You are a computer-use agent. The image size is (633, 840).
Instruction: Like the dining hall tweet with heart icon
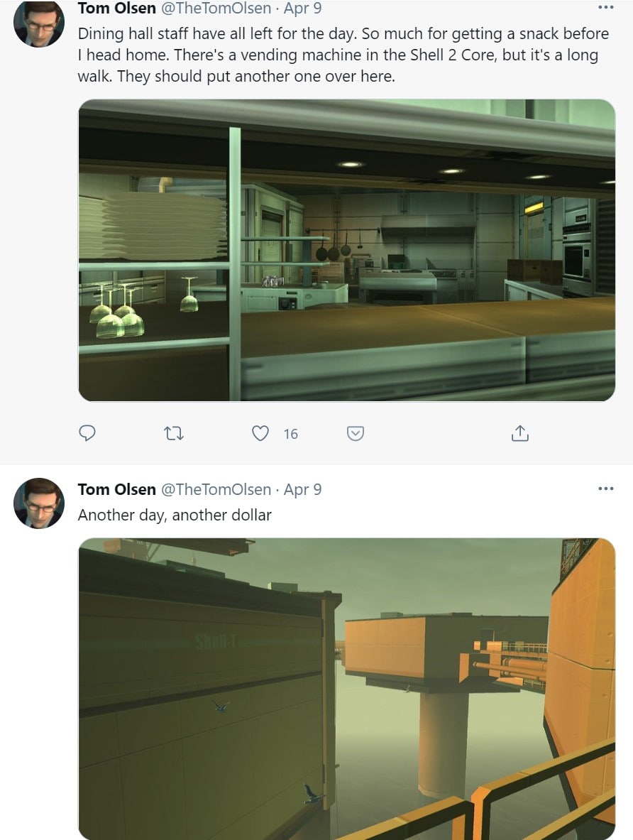[x=260, y=433]
